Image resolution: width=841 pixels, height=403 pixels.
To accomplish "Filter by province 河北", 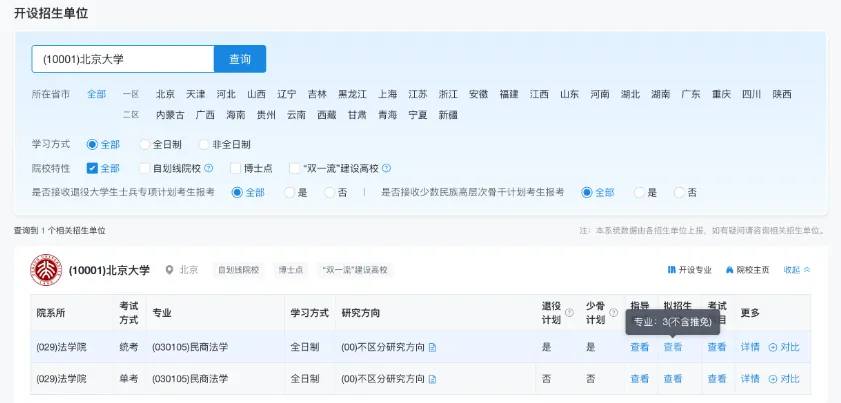I will tap(226, 94).
